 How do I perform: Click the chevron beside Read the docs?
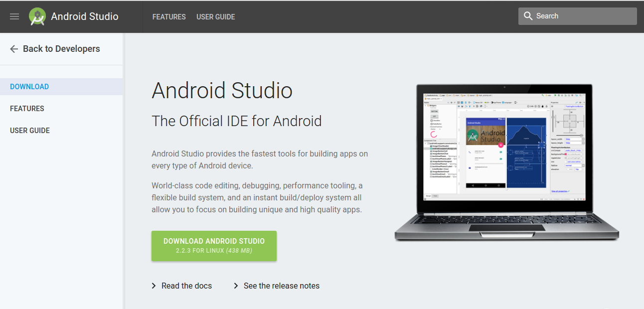point(154,286)
